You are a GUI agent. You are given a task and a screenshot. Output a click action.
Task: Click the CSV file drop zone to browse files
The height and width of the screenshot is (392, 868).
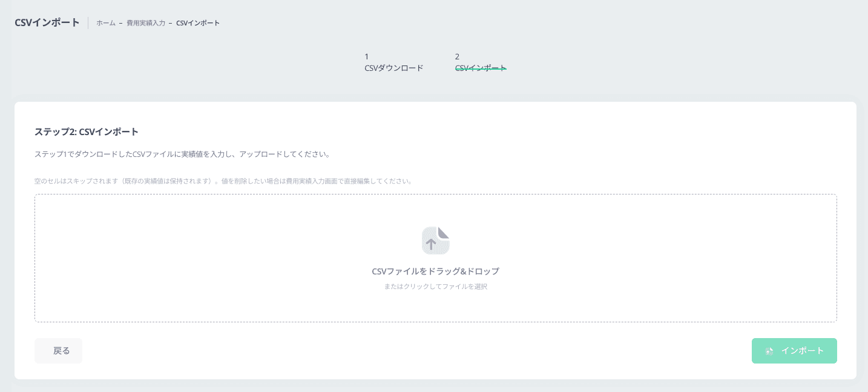pos(435,257)
